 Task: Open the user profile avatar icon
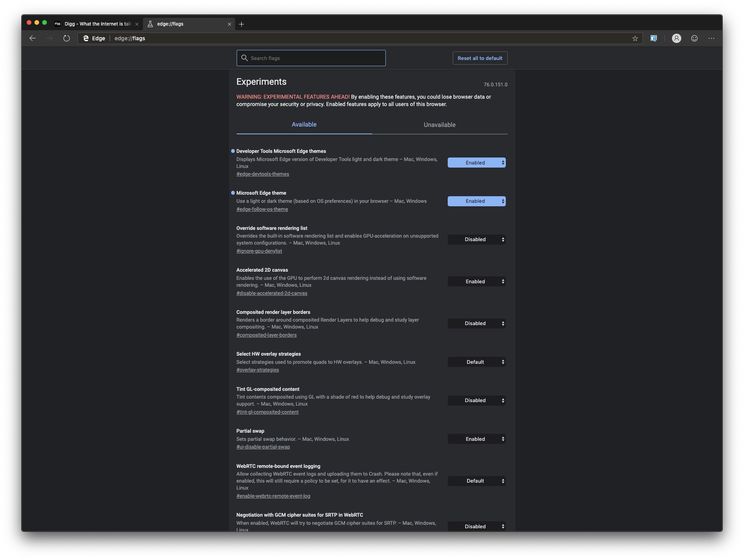coord(676,38)
